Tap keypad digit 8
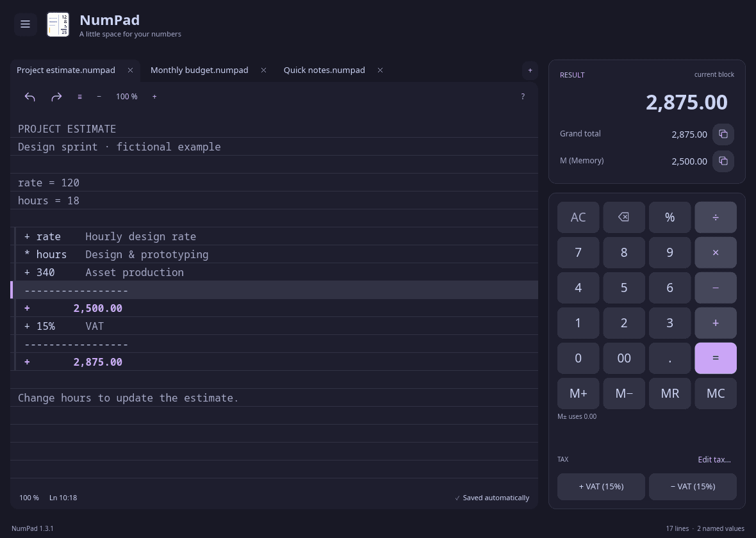 (624, 252)
